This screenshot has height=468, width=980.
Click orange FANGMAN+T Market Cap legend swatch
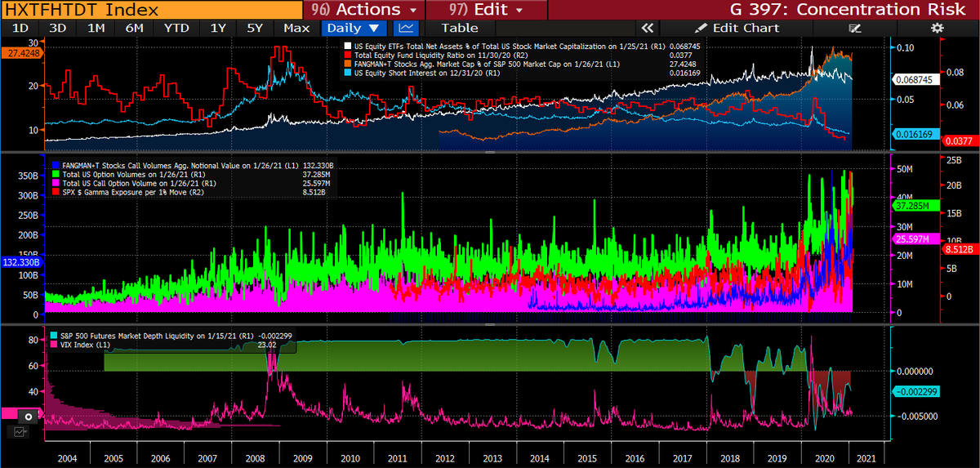347,65
